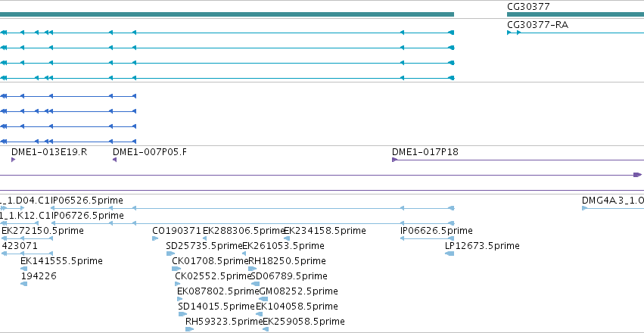Viewport: 644px width, 333px height.
Task: Click the purple arrowhead ending the long purple line
Action: tap(637, 175)
